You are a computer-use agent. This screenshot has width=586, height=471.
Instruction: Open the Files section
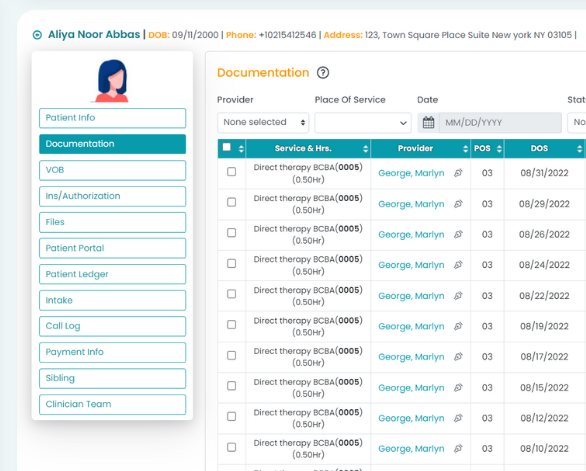coord(112,222)
